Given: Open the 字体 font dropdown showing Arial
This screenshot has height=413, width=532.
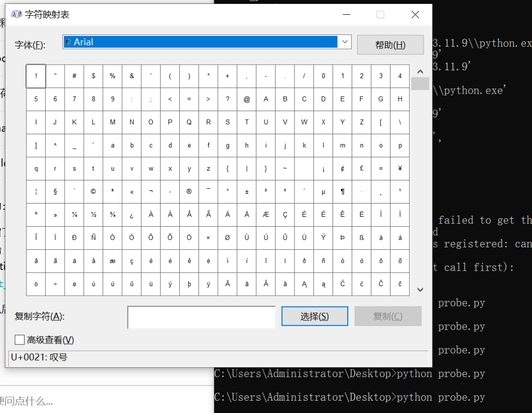Looking at the screenshot, I should (x=207, y=42).
